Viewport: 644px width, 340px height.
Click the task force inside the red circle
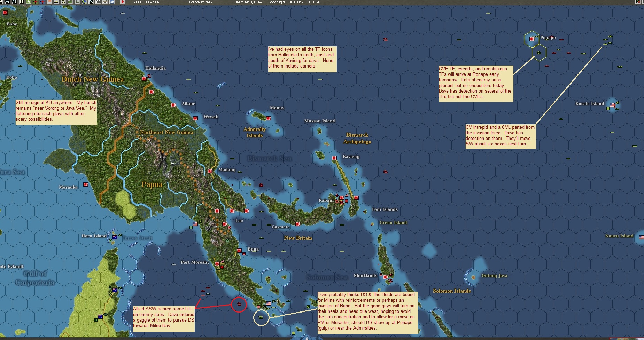click(239, 304)
